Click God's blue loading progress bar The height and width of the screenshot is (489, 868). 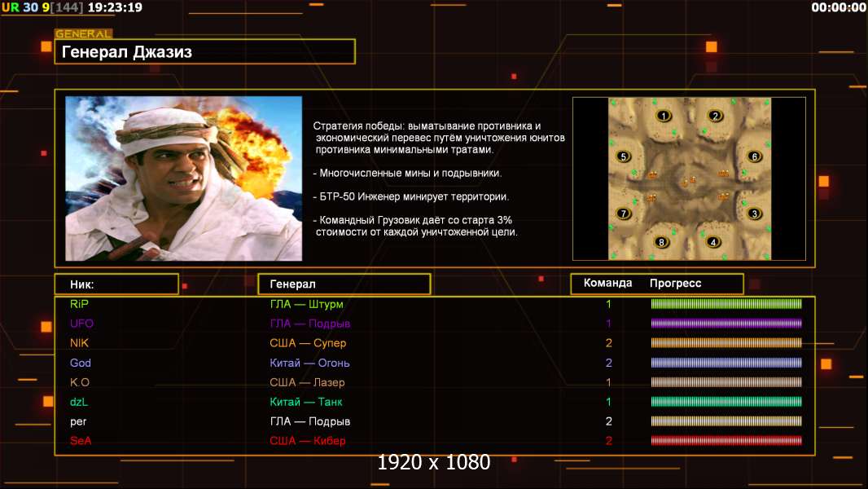point(726,363)
